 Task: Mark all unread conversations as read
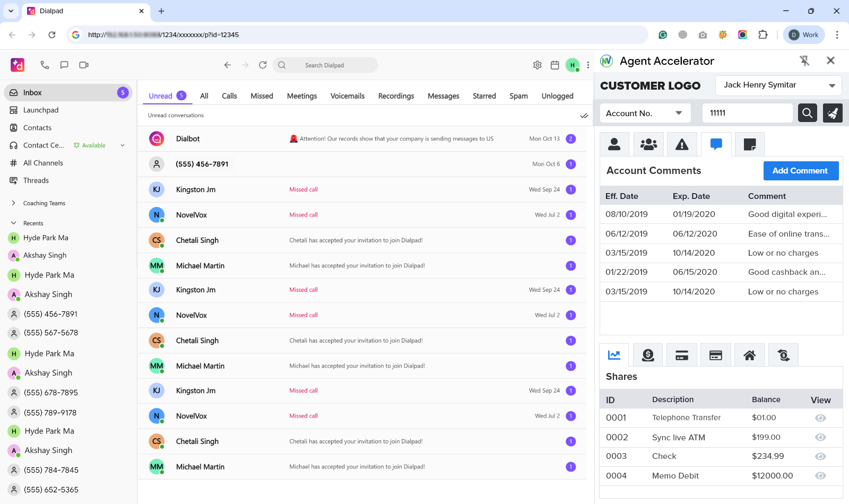coord(584,115)
